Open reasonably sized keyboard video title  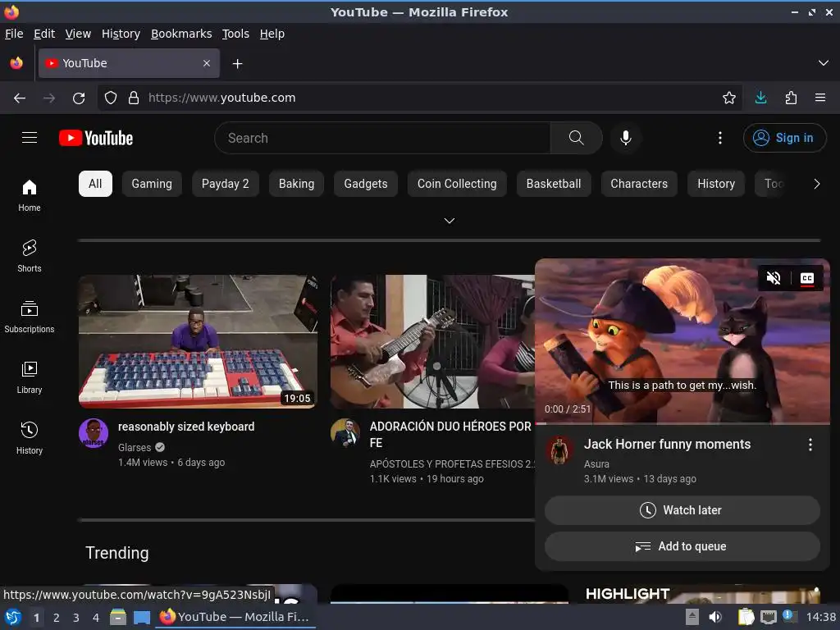186,427
